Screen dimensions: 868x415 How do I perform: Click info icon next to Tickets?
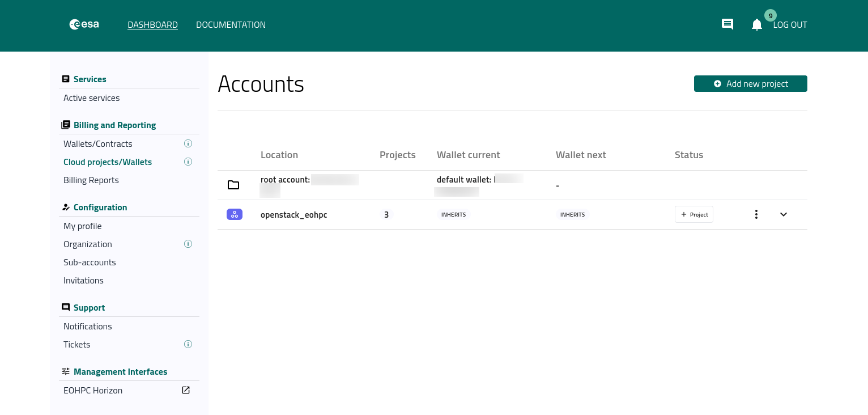point(188,344)
